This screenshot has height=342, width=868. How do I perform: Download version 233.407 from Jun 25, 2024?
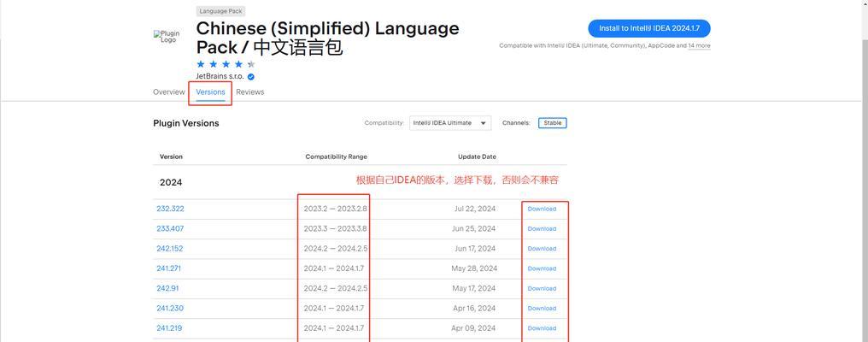[x=542, y=229]
